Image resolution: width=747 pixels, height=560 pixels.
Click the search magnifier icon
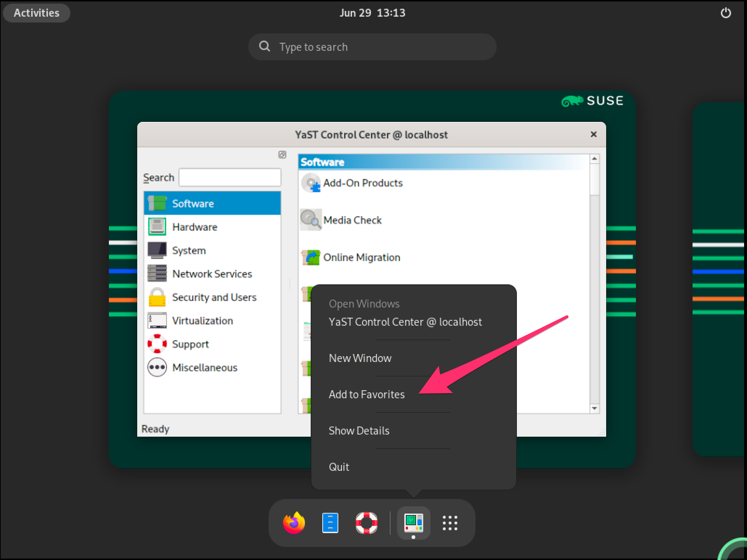(265, 46)
